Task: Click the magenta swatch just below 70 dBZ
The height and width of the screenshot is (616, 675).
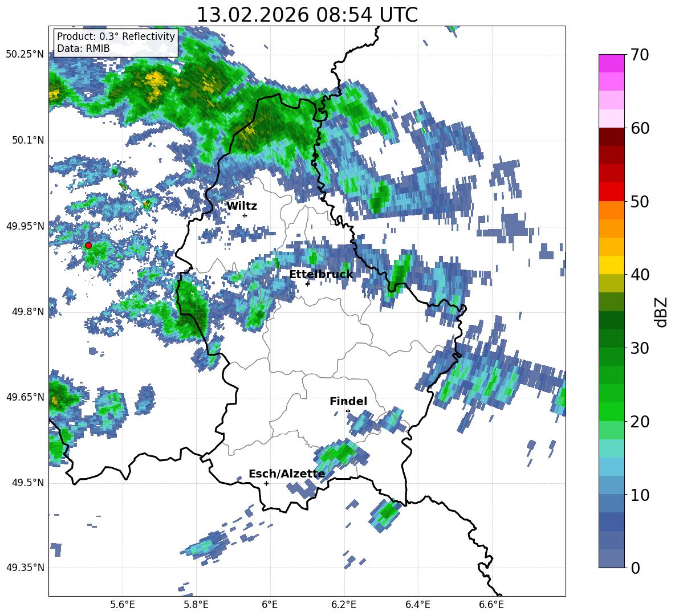Action: (x=611, y=64)
